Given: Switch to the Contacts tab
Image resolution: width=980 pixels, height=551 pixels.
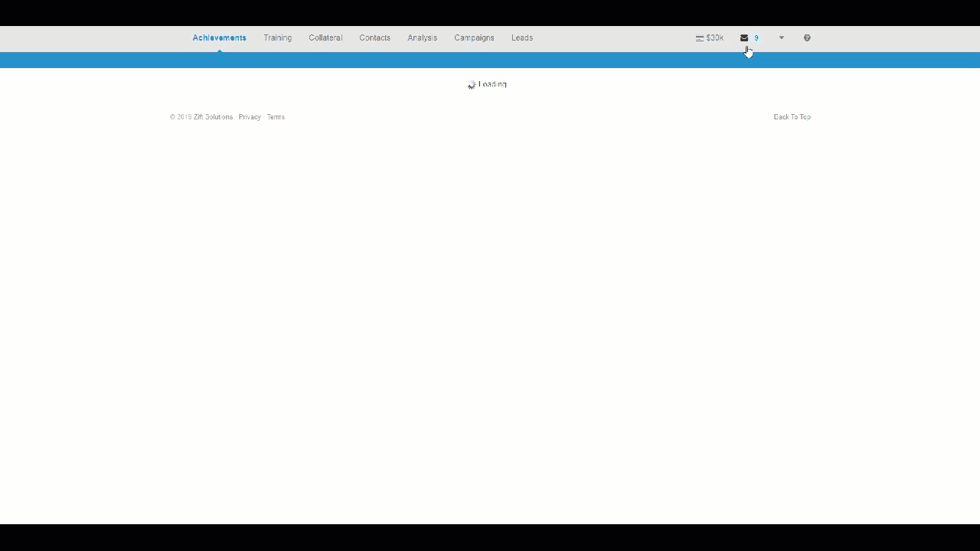Looking at the screenshot, I should click(375, 37).
